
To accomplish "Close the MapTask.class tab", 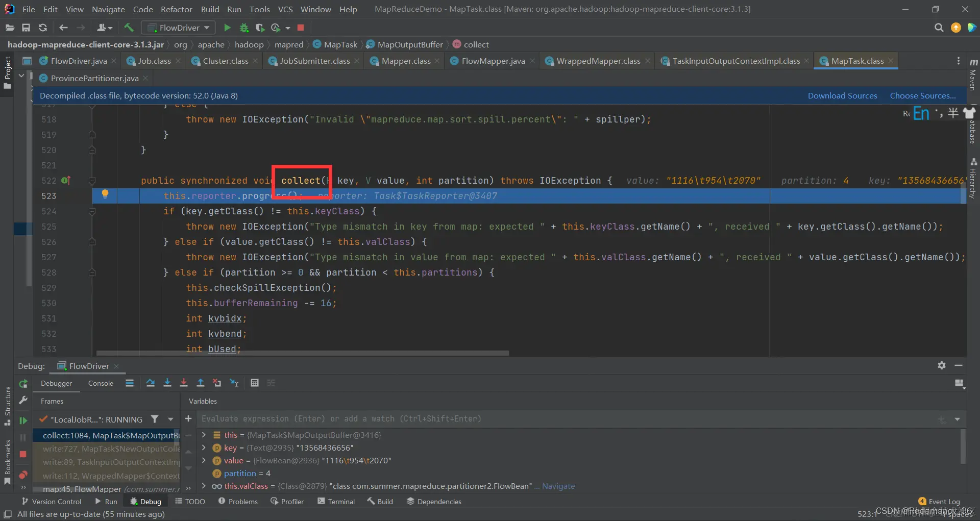I will [891, 61].
